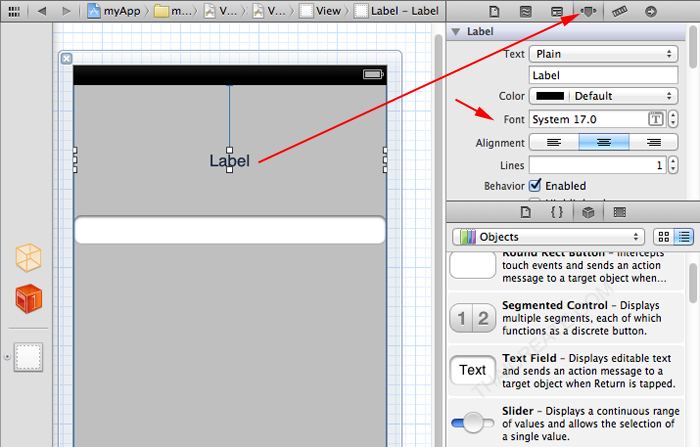The width and height of the screenshot is (700, 447).
Task: Open the Attributes inspector tab
Action: coord(588,12)
